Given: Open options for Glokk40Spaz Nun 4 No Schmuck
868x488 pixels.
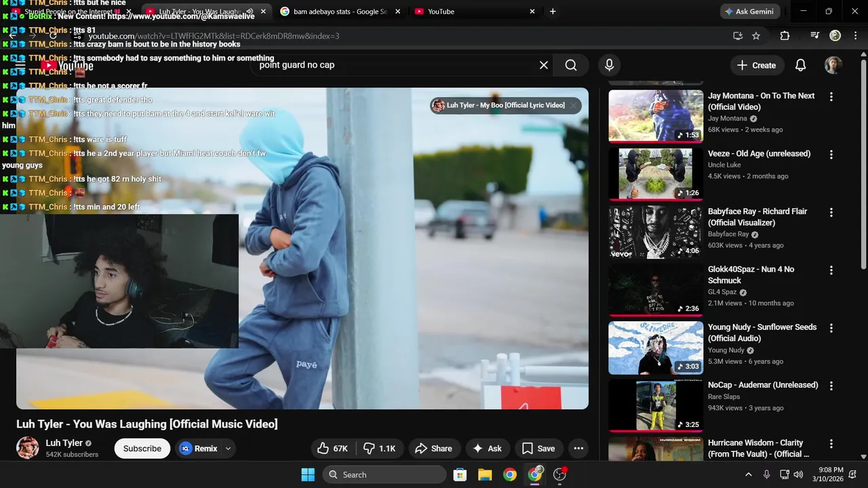Looking at the screenshot, I should 831,270.
